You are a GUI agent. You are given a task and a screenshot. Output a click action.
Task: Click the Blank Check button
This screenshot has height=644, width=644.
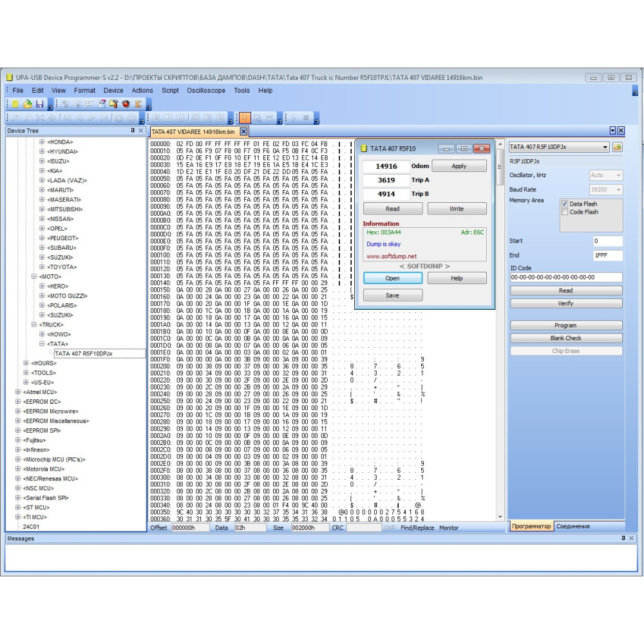coord(566,338)
